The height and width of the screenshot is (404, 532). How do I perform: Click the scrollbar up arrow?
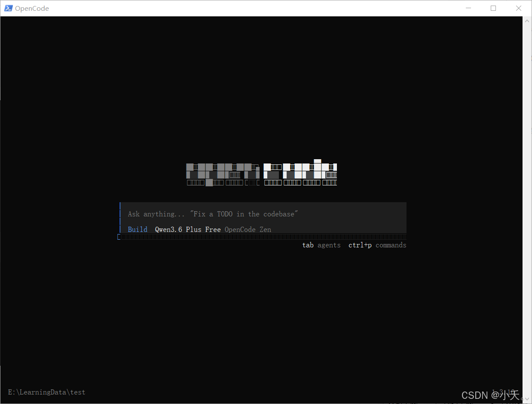tap(527, 20)
